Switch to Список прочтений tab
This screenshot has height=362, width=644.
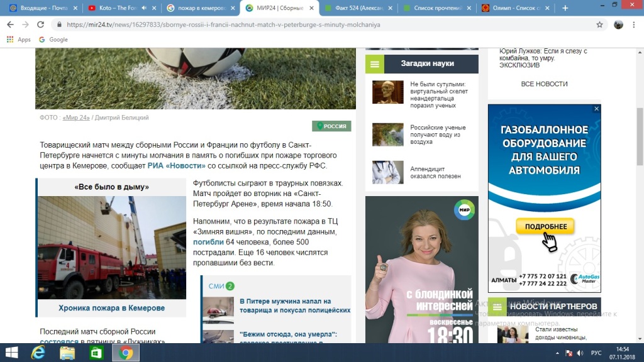point(437,8)
